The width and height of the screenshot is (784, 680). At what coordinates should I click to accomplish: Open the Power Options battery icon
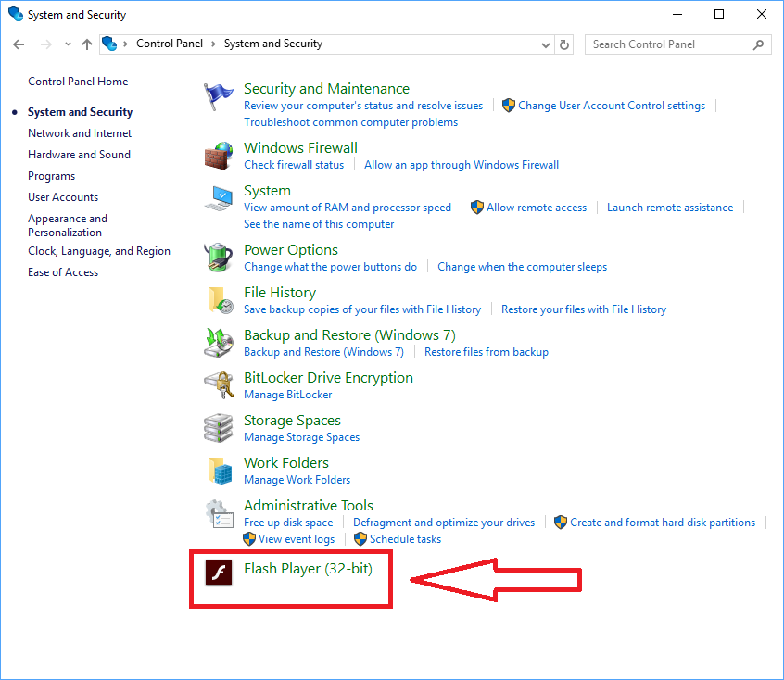(x=219, y=258)
